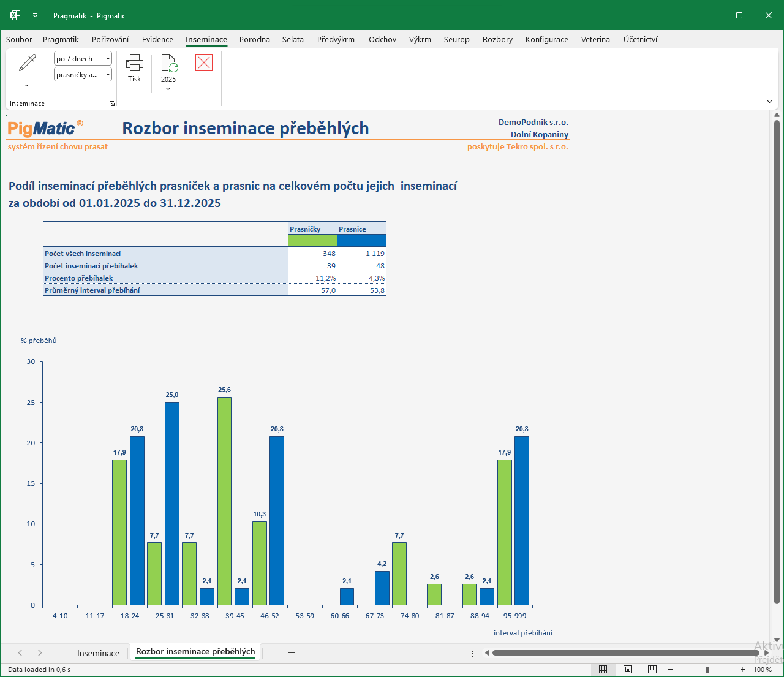
Task: Open the Soubor menu
Action: pos(20,39)
